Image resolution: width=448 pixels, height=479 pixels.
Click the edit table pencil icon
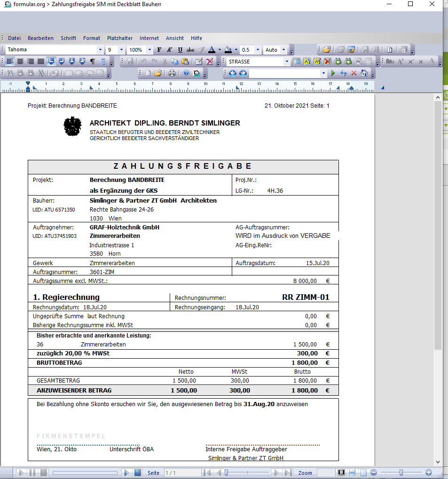tap(199, 62)
